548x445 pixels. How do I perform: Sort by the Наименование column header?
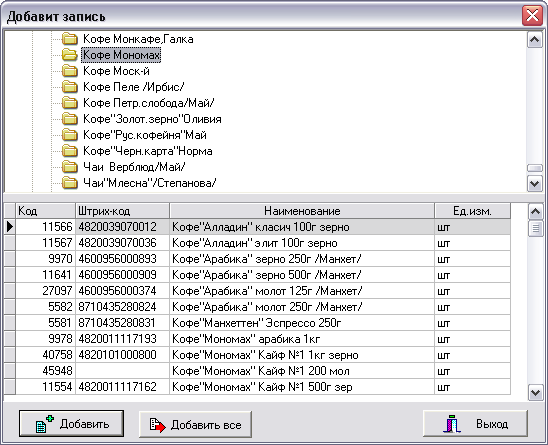(x=302, y=211)
